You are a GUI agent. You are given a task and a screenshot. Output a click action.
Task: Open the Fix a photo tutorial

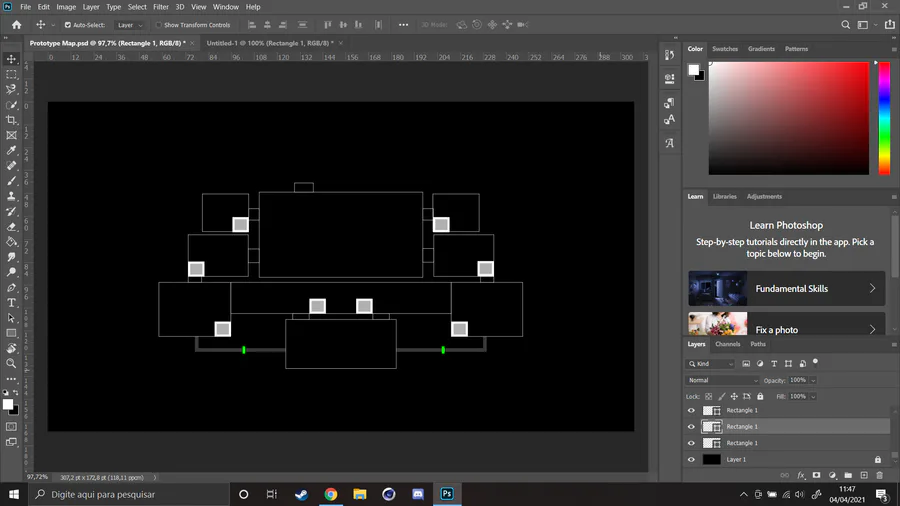pos(786,324)
